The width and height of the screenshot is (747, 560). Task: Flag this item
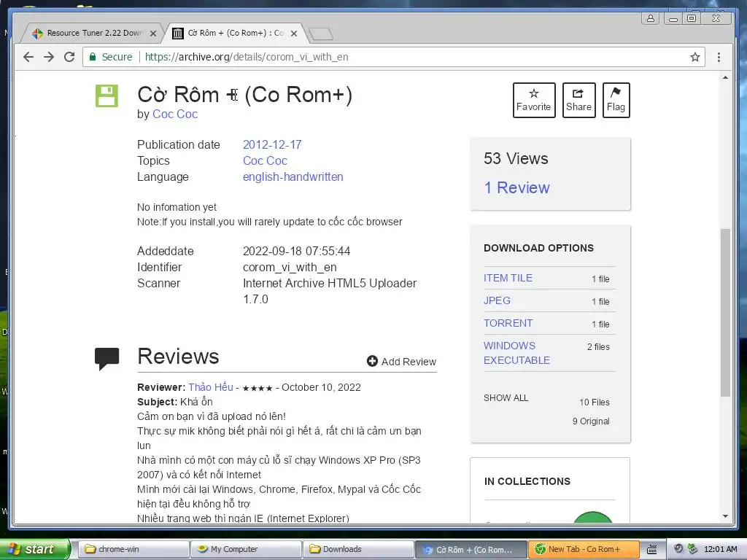point(616,100)
